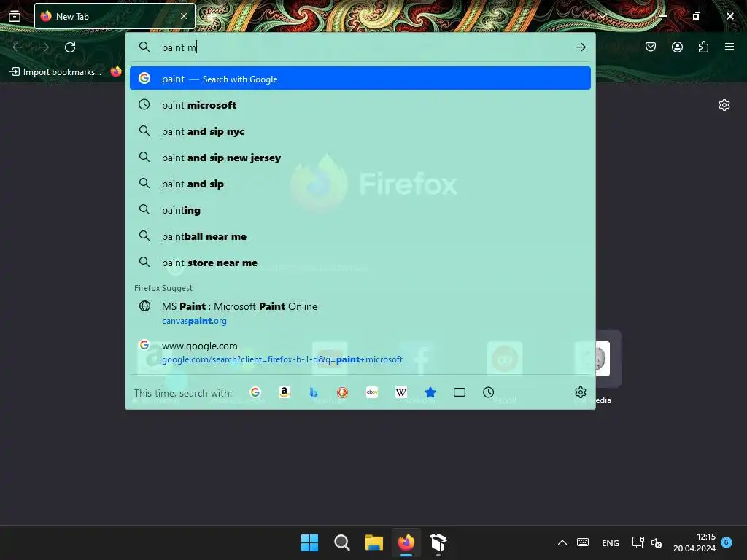The width and height of the screenshot is (747, 560).
Task: Search with Amazon one-off engine
Action: click(x=285, y=392)
